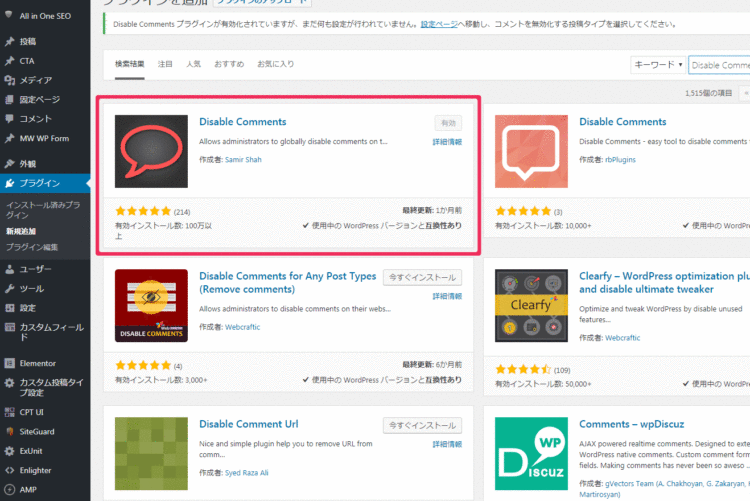
Task: Click the コメント speech bubble icon
Action: [x=9, y=118]
